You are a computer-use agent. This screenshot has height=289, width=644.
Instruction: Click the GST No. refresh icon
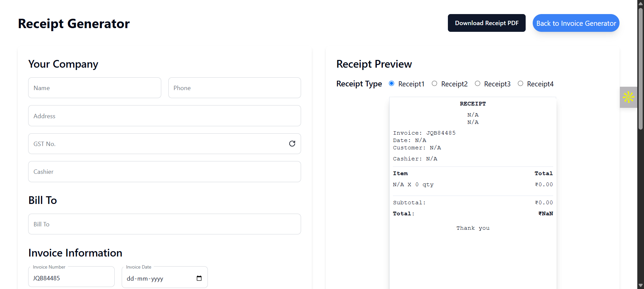pyautogui.click(x=292, y=144)
